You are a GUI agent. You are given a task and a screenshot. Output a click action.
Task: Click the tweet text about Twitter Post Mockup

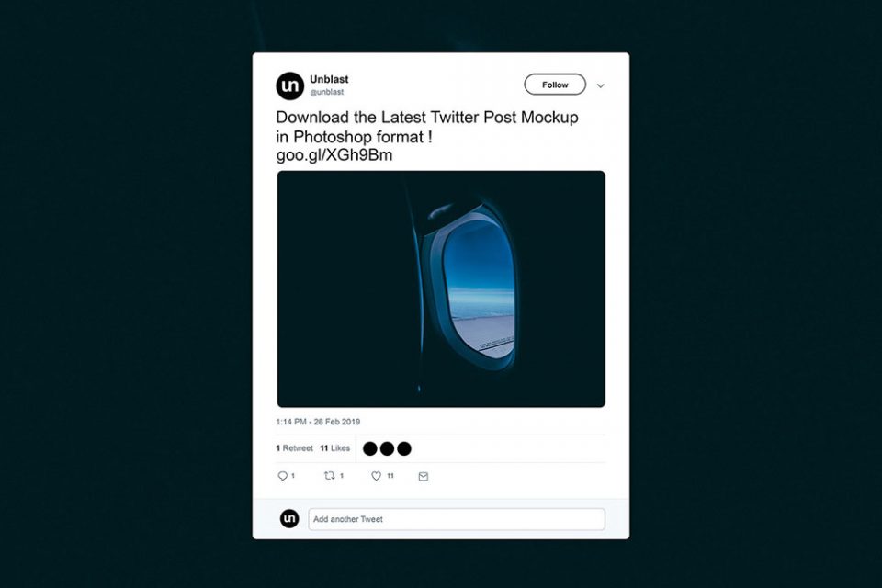click(x=427, y=127)
